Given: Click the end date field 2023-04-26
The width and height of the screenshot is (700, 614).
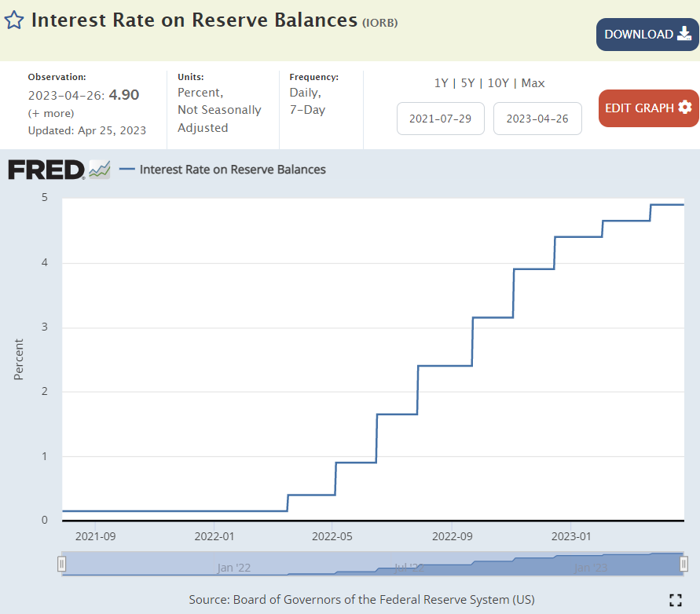Looking at the screenshot, I should click(537, 119).
